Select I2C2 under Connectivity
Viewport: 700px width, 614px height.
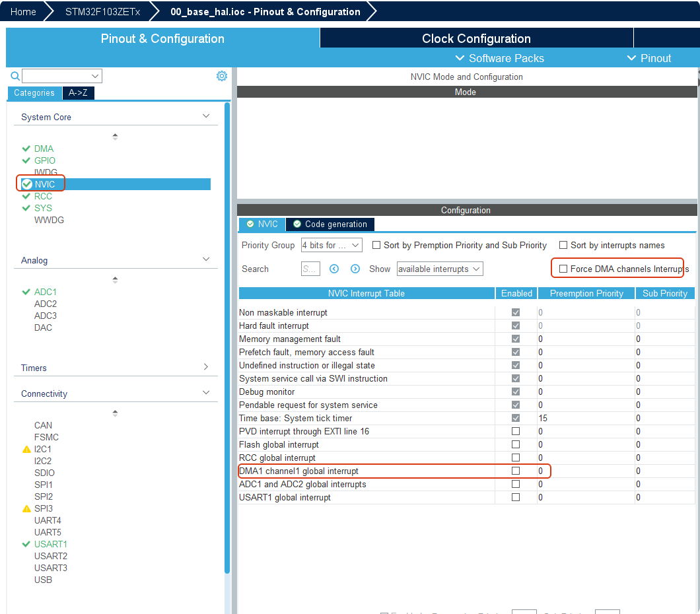43,461
